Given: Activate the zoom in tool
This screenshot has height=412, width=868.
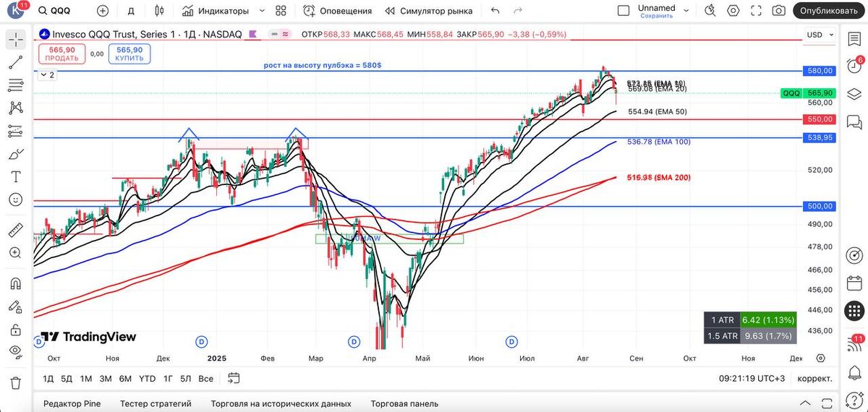Looking at the screenshot, I should click(16, 252).
